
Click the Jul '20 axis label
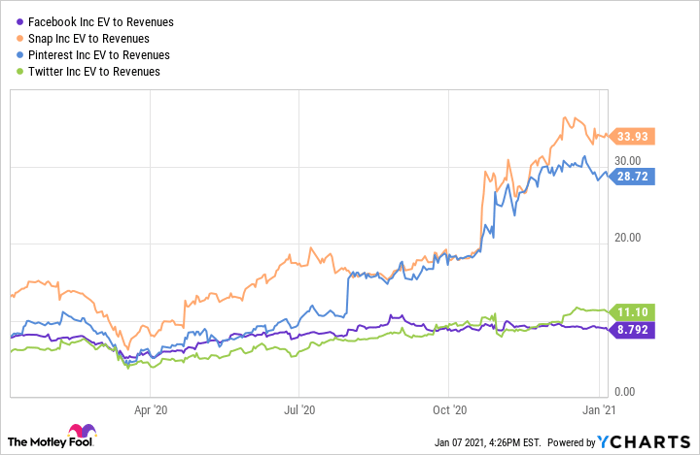[x=300, y=409]
